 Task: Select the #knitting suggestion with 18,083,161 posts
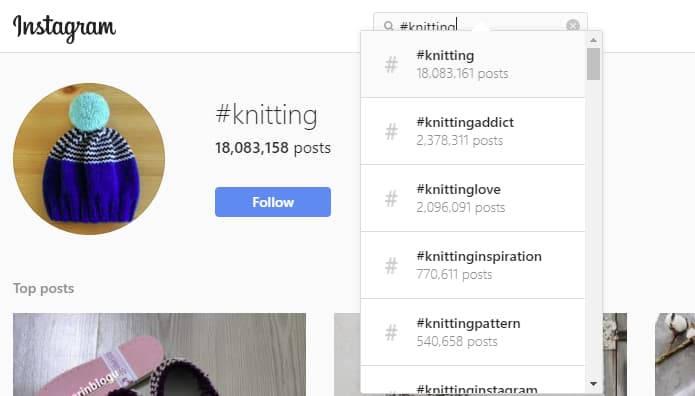click(x=473, y=64)
